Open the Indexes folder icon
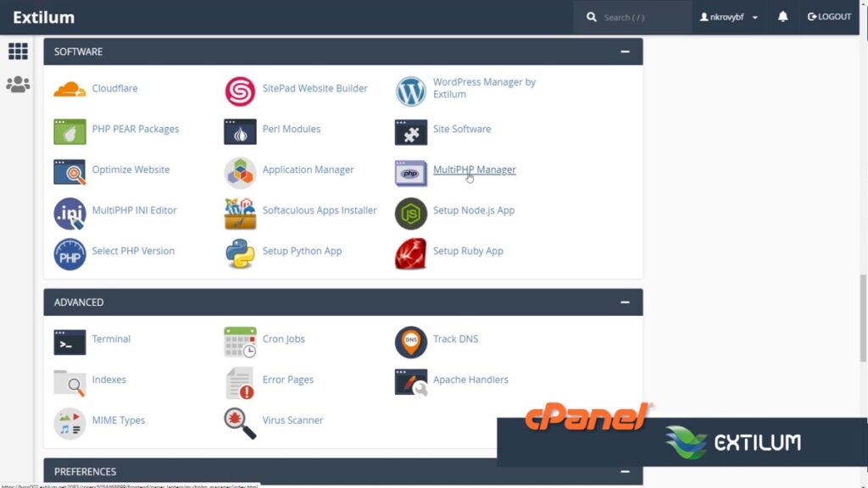The image size is (868, 488). click(x=70, y=383)
